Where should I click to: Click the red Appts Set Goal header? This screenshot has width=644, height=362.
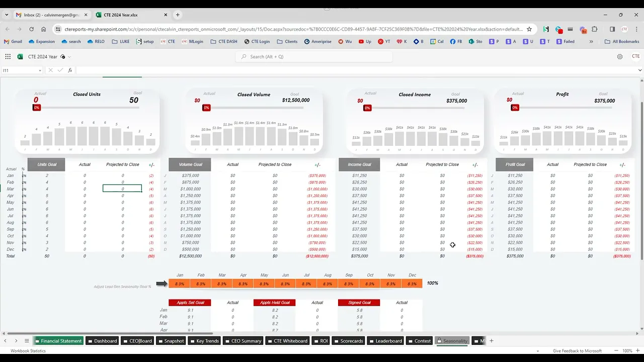(190, 303)
